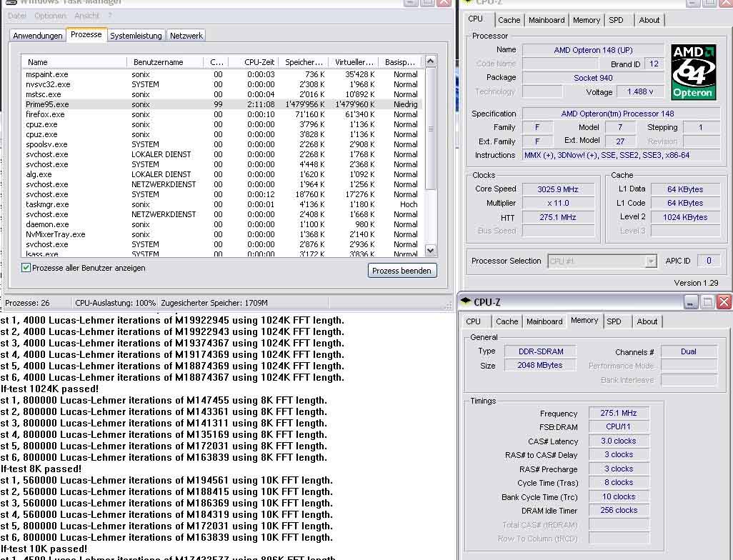This screenshot has height=560, width=733.
Task: Click scroll down arrow of process list
Action: pyautogui.click(x=431, y=251)
